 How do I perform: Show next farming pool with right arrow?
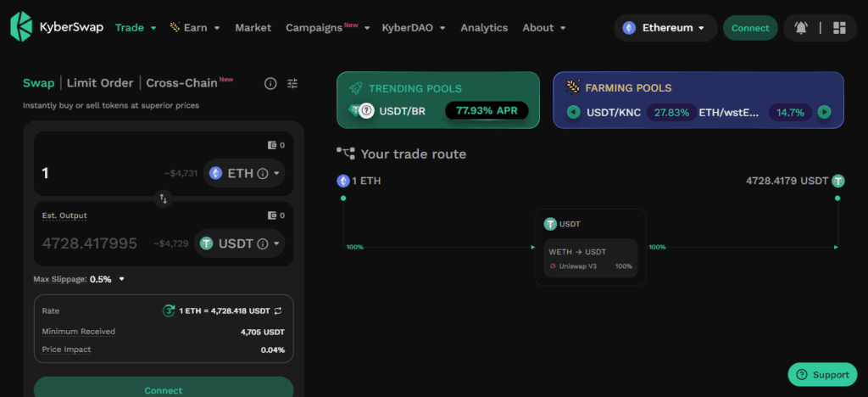tap(824, 113)
